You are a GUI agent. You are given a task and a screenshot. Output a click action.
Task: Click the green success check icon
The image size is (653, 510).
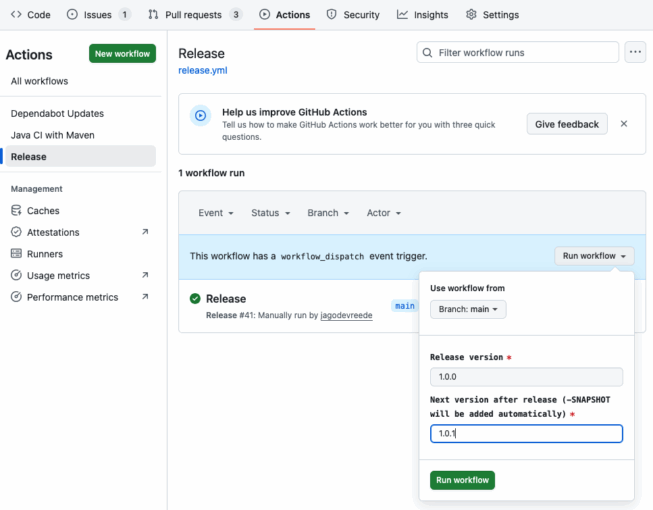195,299
